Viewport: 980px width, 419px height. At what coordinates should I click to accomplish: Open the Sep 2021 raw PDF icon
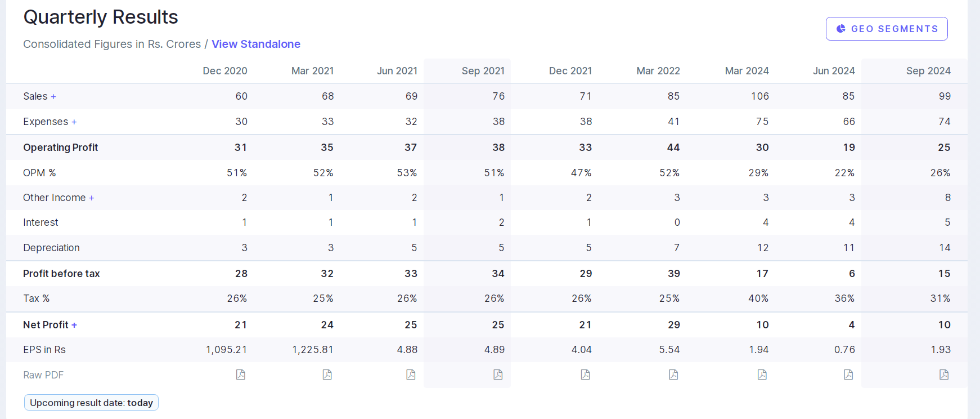pyautogui.click(x=498, y=375)
